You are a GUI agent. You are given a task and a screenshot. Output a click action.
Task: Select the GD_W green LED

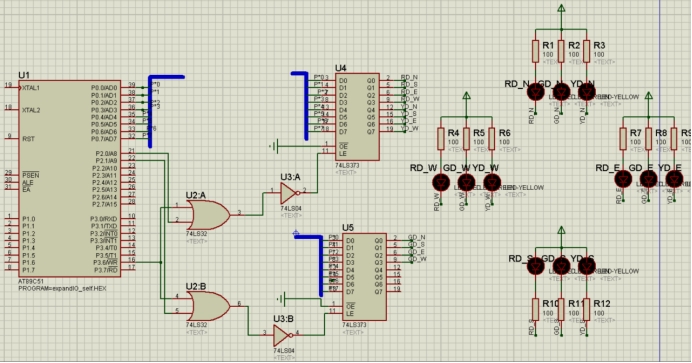(466, 182)
